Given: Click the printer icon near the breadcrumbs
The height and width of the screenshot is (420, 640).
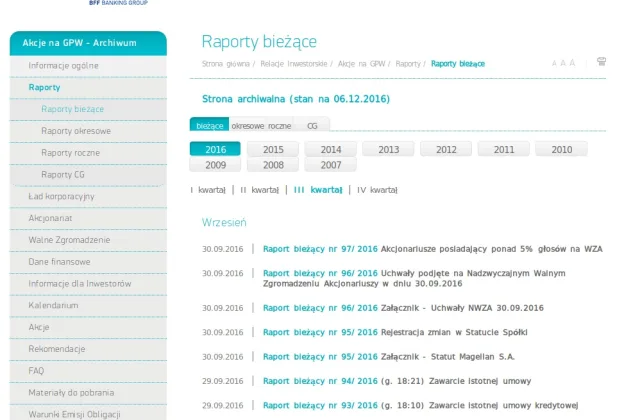Looking at the screenshot, I should click(x=601, y=62).
